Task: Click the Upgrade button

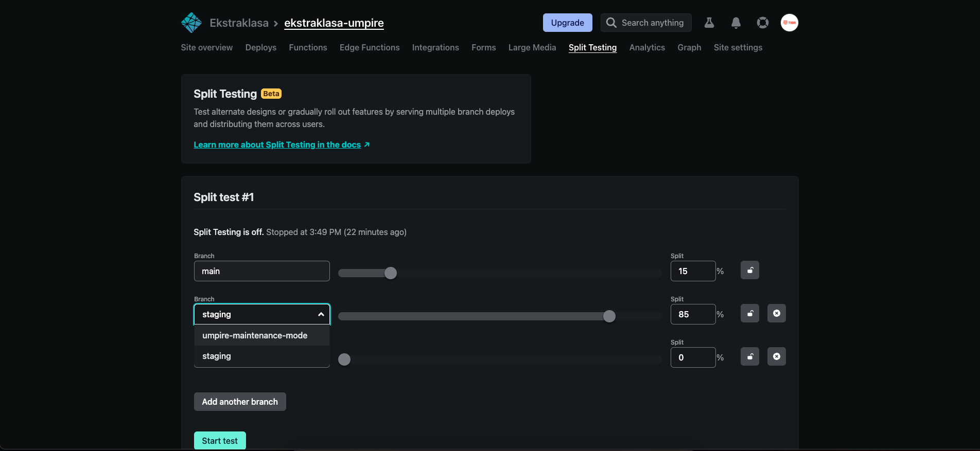Action: click(568, 23)
